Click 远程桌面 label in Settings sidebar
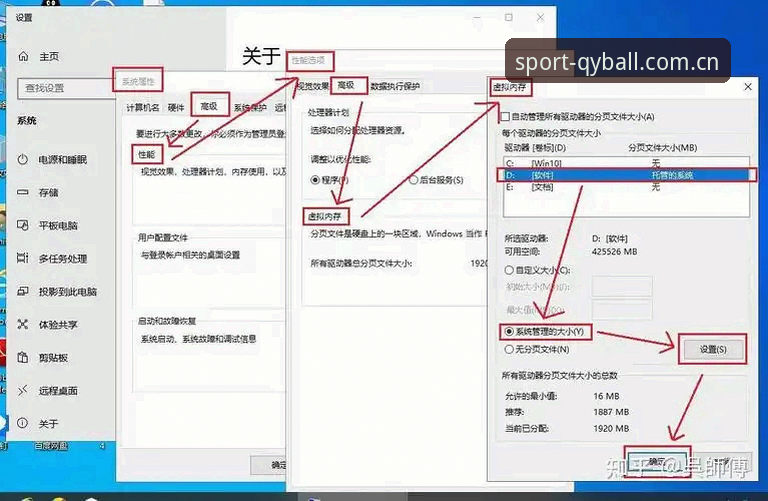The height and width of the screenshot is (501, 768). (x=58, y=391)
